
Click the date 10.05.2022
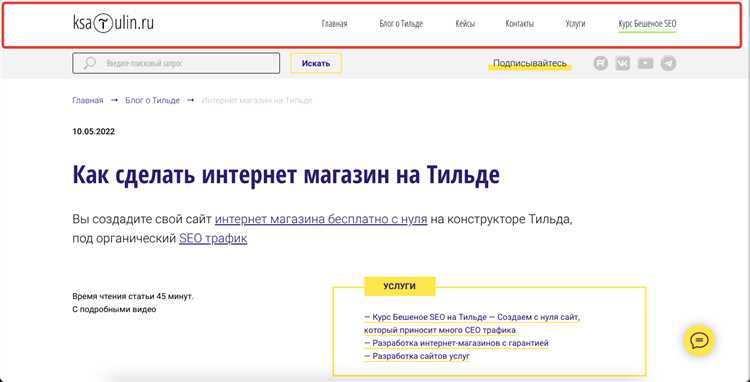pos(94,131)
